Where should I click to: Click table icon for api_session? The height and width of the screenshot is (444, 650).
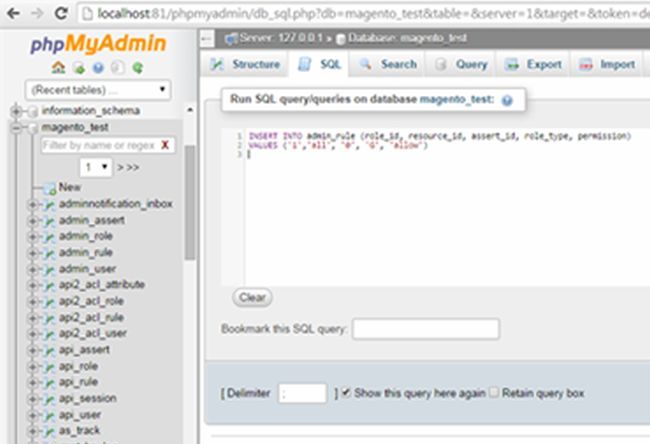point(49,399)
